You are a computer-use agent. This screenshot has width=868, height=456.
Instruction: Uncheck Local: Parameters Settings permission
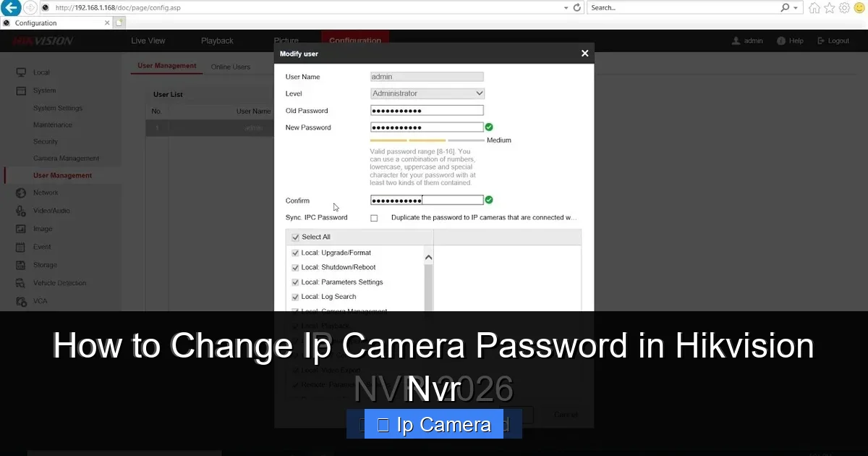(295, 282)
